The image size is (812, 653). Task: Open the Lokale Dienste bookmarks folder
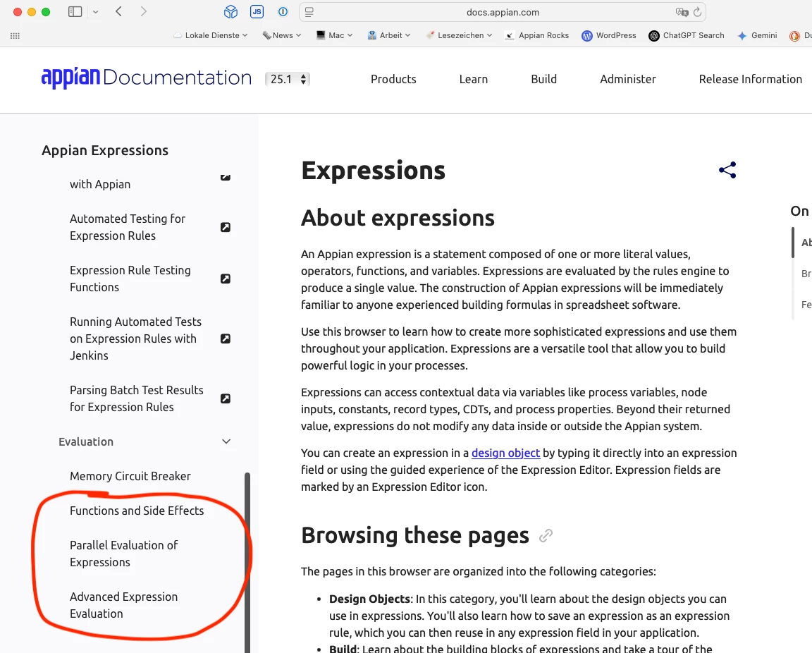[211, 35]
